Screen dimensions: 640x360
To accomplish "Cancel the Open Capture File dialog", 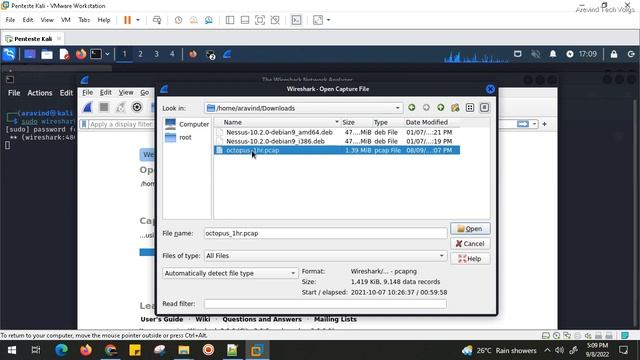I will click(x=470, y=244).
